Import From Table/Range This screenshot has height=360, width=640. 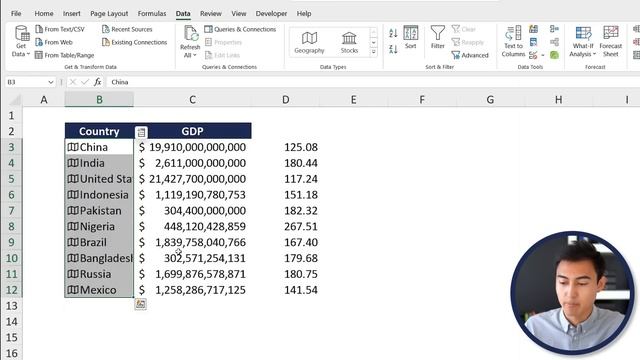pos(64,55)
